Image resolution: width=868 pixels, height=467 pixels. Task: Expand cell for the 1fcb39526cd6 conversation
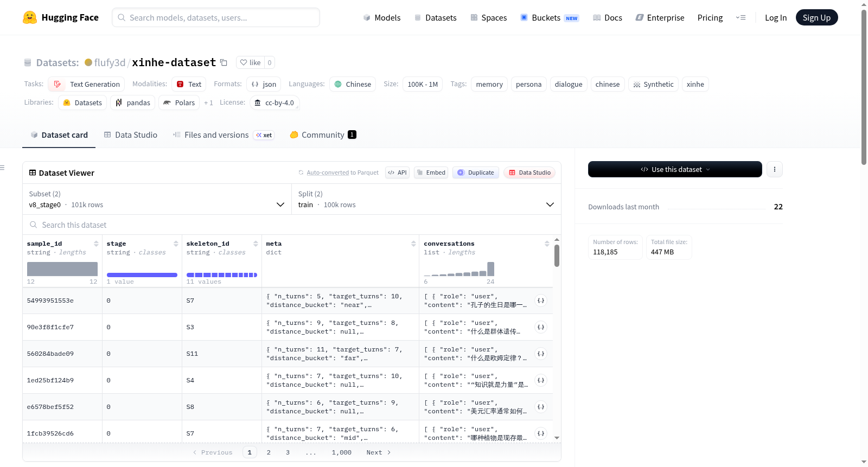coord(541,433)
